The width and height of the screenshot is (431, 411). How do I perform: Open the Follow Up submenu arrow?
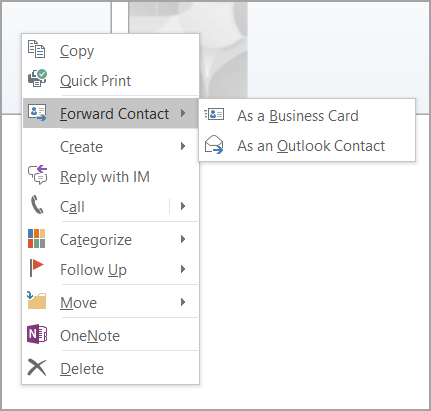pos(183,269)
